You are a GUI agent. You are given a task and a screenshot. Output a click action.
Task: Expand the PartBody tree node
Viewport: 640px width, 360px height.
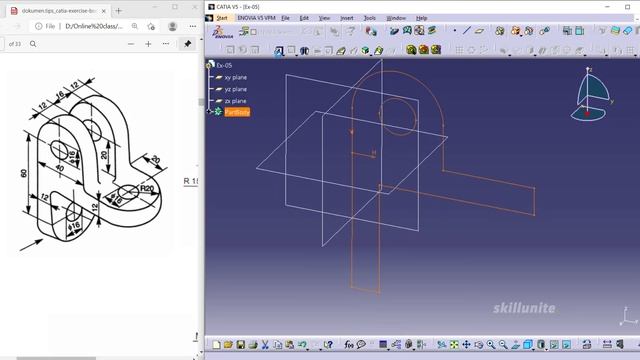[x=209, y=111]
